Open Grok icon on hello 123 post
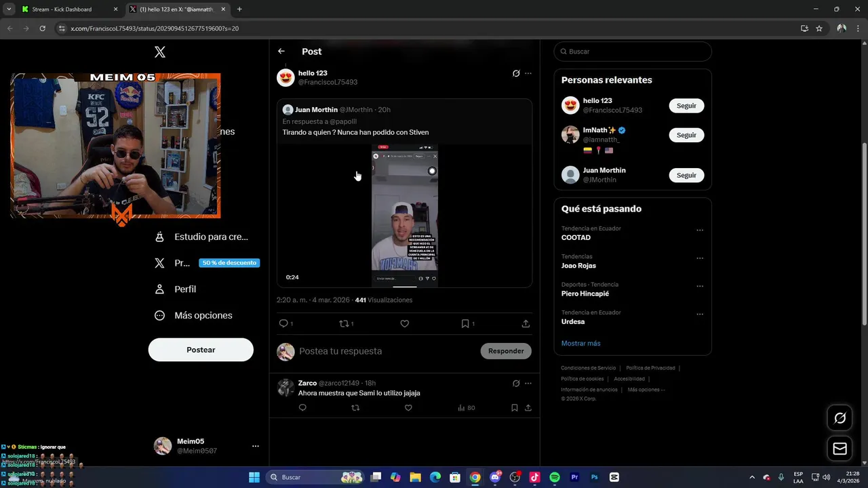 [516, 73]
